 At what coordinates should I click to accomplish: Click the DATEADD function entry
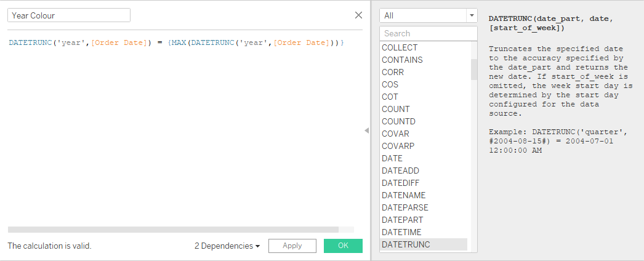tap(400, 171)
